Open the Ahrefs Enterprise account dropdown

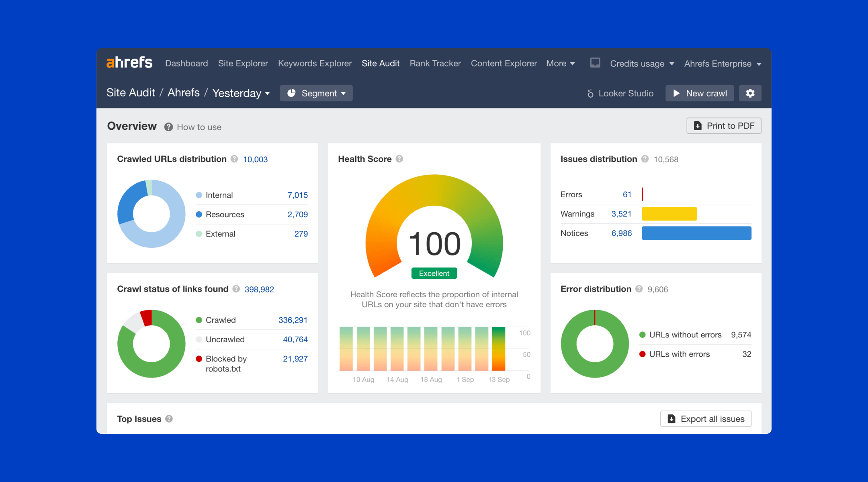(x=723, y=64)
